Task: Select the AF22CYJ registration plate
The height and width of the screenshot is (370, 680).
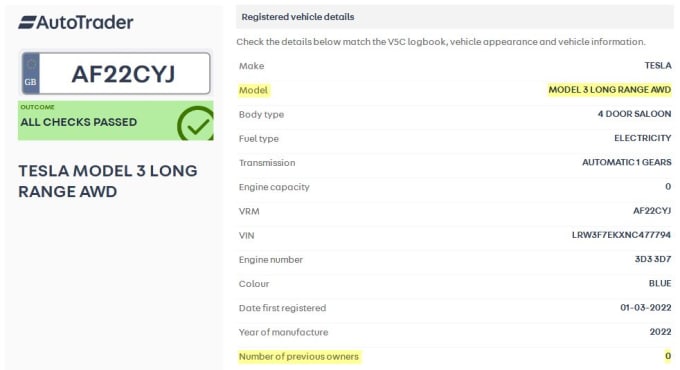Action: (x=116, y=73)
